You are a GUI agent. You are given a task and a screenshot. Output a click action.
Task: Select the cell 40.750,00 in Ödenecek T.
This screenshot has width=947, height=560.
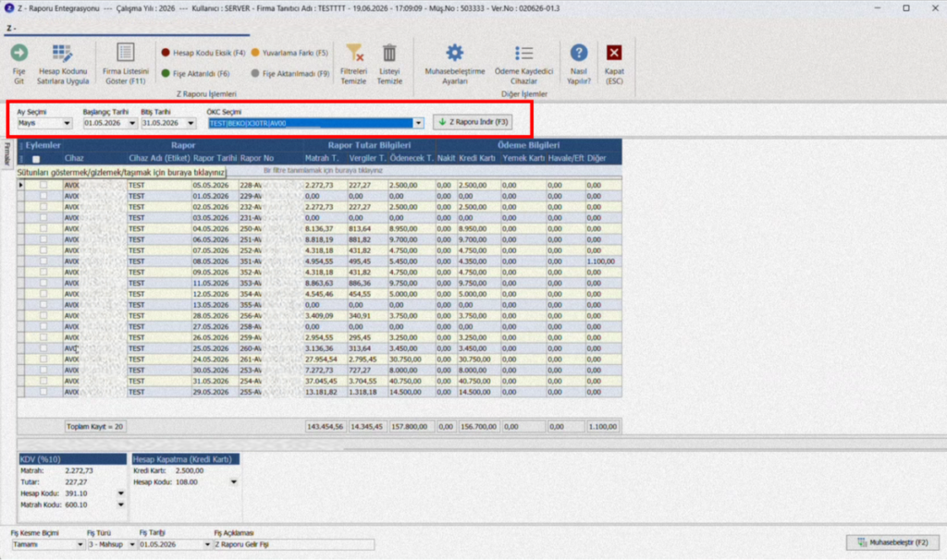coord(412,381)
